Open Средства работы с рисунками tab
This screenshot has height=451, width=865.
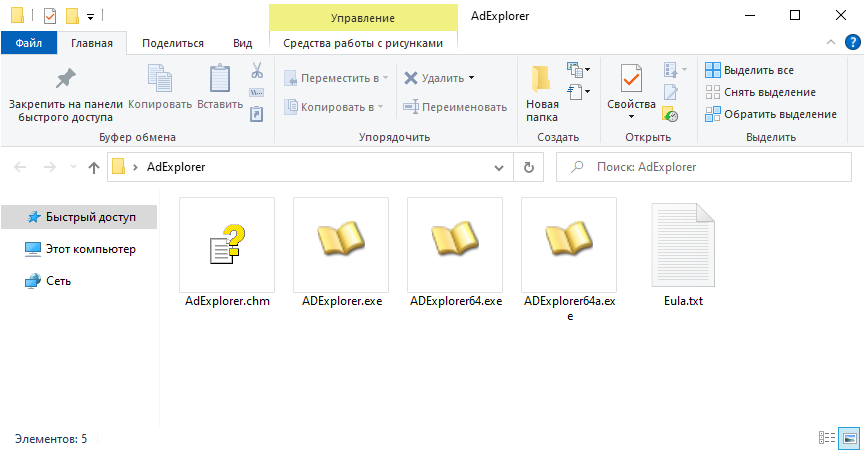coord(363,43)
